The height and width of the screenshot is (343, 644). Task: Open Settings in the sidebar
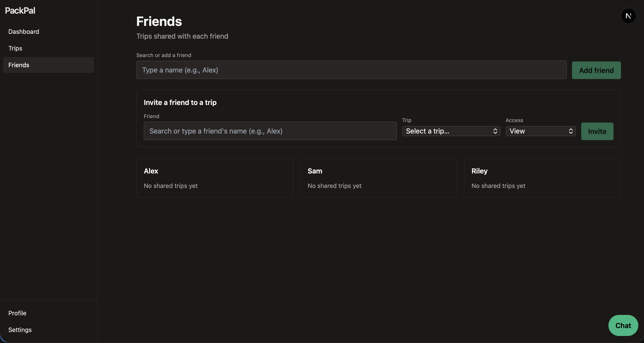pyautogui.click(x=20, y=330)
